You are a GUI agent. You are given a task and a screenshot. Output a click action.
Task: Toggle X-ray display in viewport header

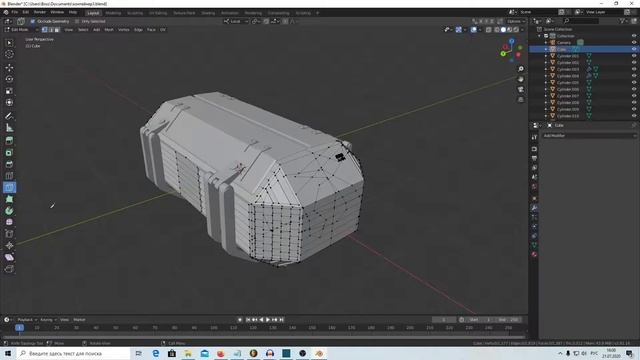[489, 30]
